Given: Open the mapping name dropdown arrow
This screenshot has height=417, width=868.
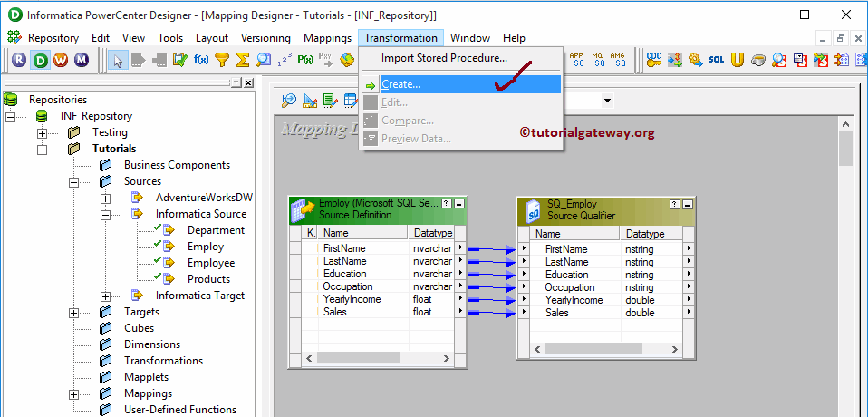Looking at the screenshot, I should click(x=608, y=101).
